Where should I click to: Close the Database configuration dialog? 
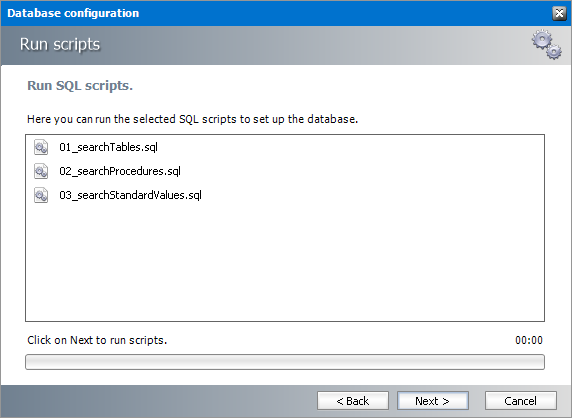(559, 13)
